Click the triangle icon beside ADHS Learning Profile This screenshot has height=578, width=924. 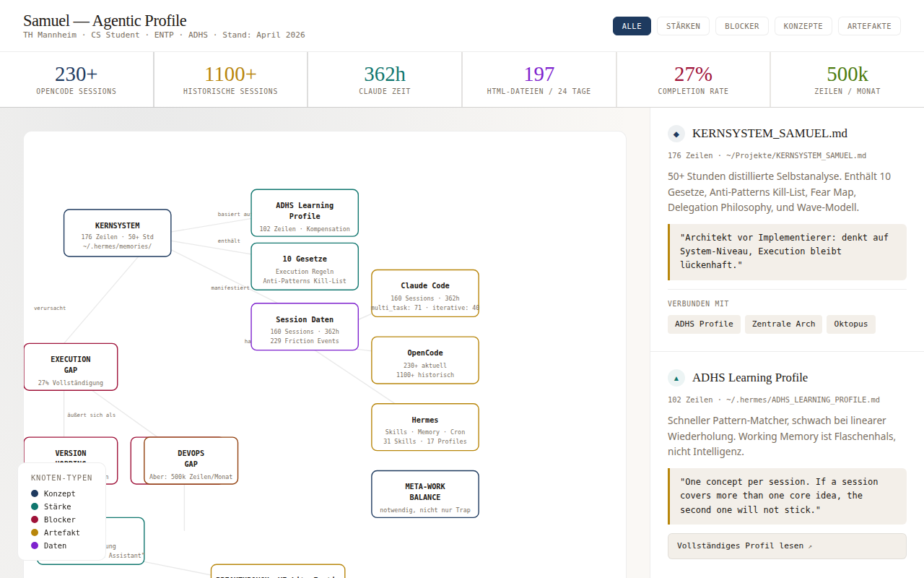(x=676, y=378)
